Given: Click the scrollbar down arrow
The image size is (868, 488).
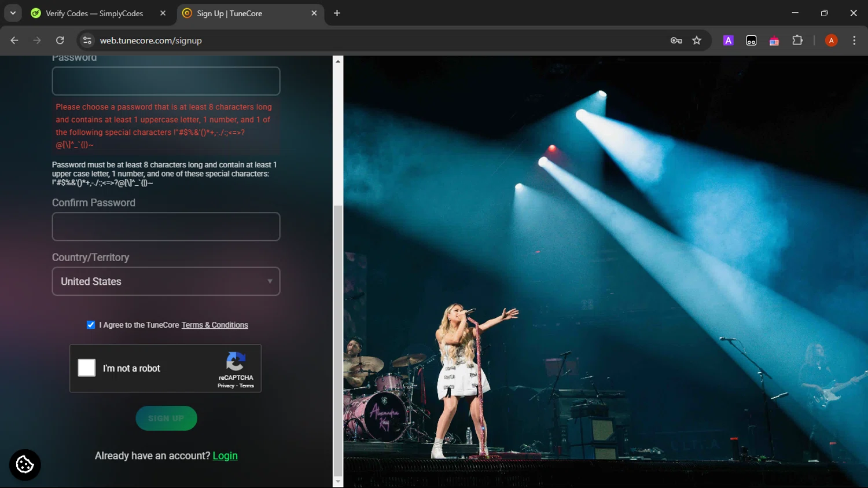Looking at the screenshot, I should [x=338, y=482].
